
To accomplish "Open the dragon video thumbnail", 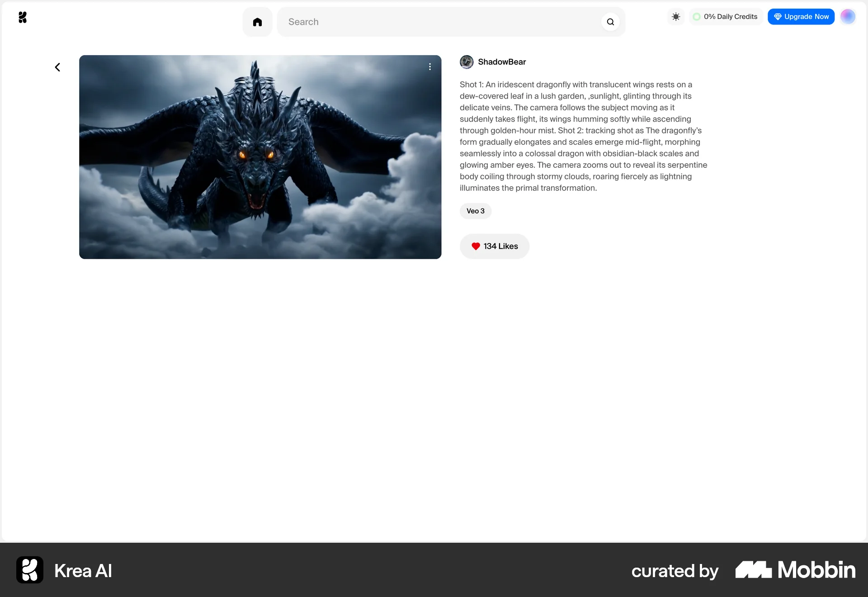I will coord(260,157).
